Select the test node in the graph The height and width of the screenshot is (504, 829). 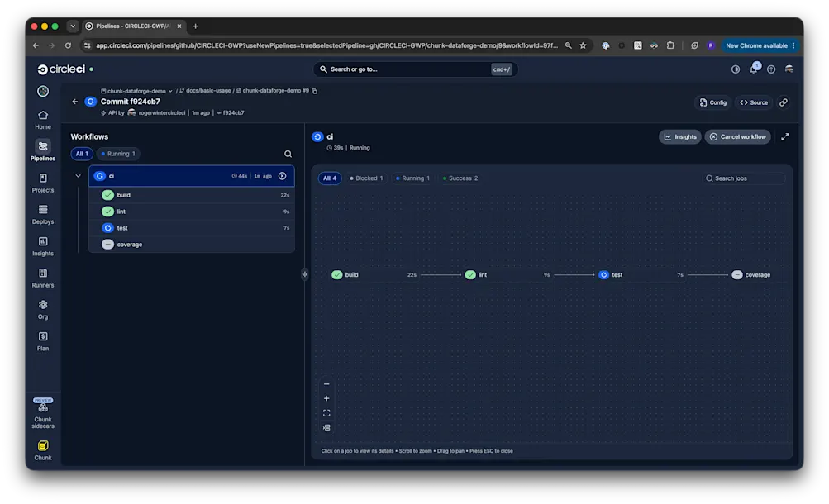[641, 274]
